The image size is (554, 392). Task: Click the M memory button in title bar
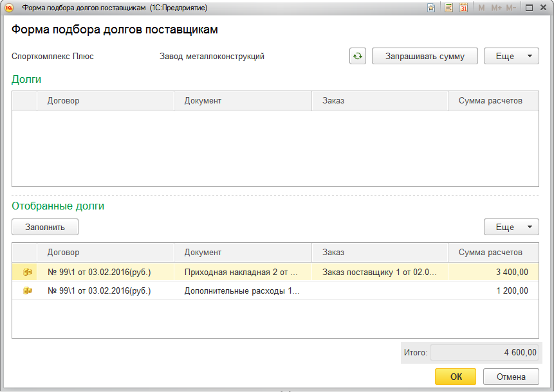point(481,8)
